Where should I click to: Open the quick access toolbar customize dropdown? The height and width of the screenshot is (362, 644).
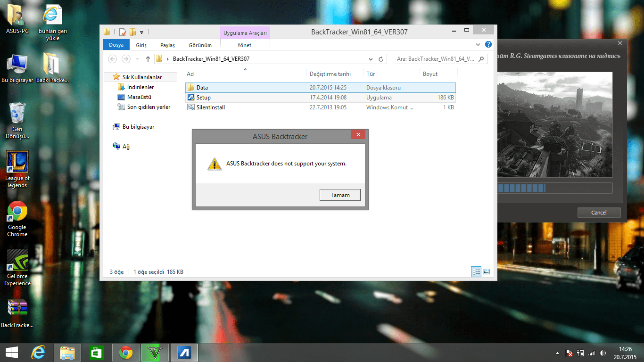[x=141, y=33]
